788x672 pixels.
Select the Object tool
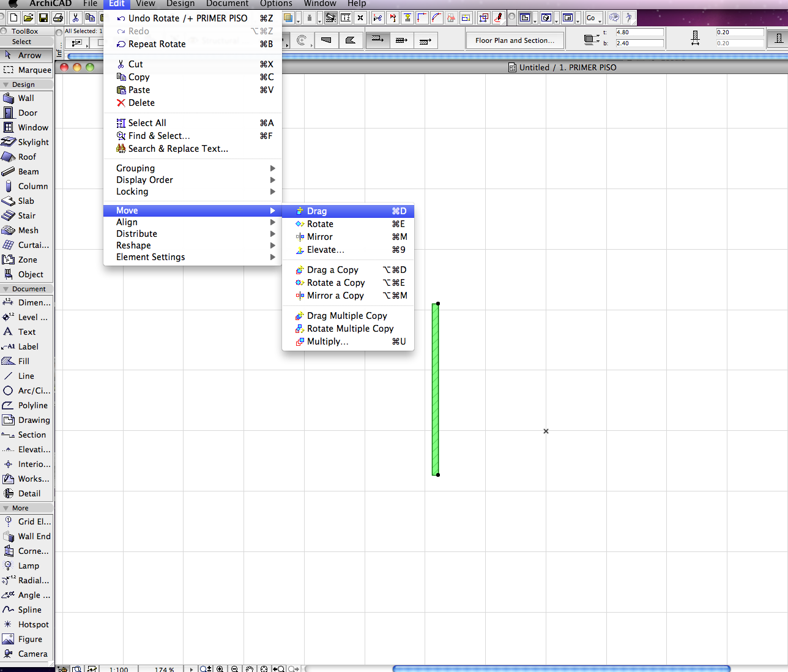pyautogui.click(x=27, y=274)
